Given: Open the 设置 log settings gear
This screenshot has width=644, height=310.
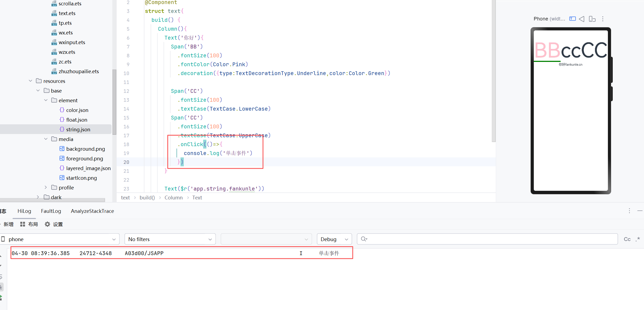Looking at the screenshot, I should click(47, 224).
